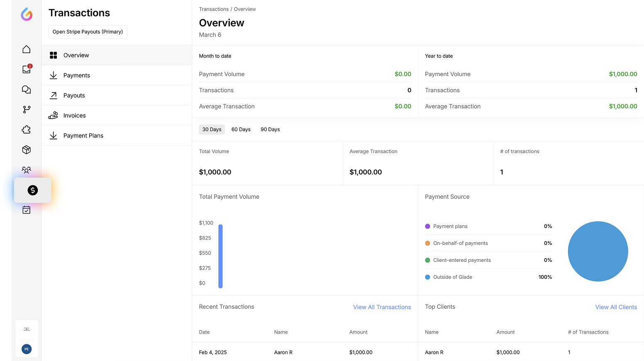Viewport: 644px width, 361px height.
Task: Go to Payouts section
Action: 74,95
